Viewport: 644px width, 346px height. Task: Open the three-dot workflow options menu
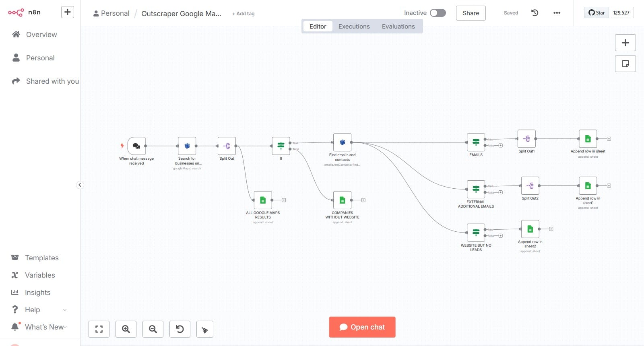point(557,13)
